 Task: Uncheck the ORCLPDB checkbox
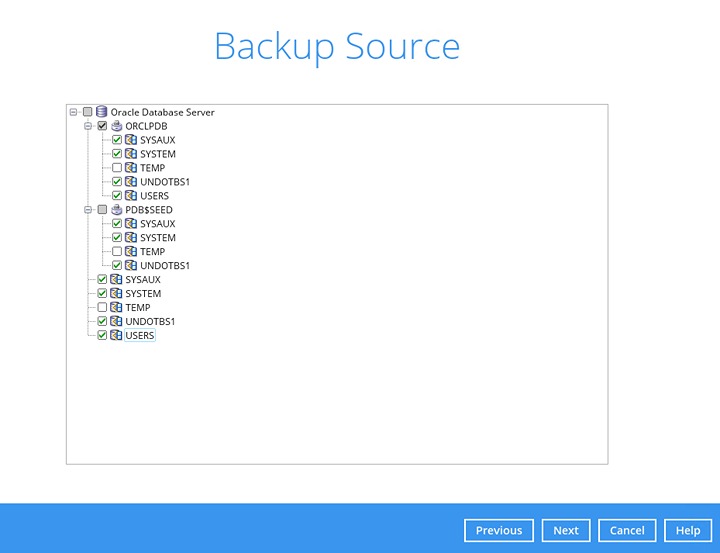102,126
